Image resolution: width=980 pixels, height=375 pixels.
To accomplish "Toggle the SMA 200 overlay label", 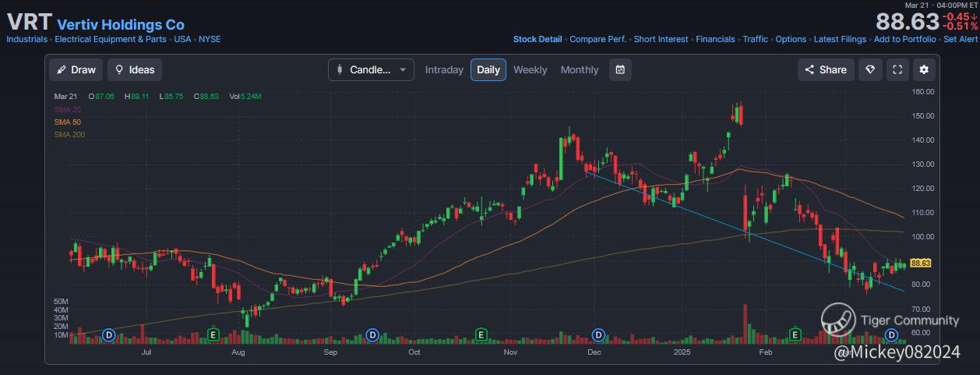I will click(x=69, y=135).
